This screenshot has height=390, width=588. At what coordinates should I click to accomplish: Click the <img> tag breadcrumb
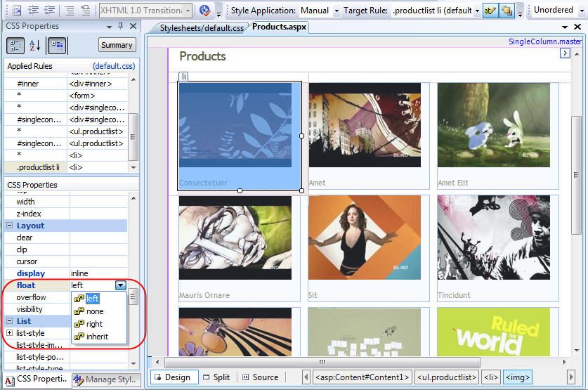518,377
